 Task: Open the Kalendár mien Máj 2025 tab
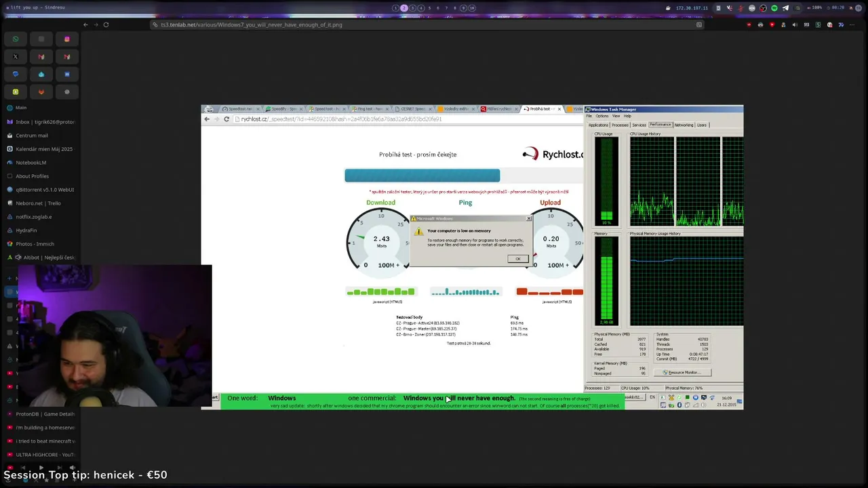41,149
